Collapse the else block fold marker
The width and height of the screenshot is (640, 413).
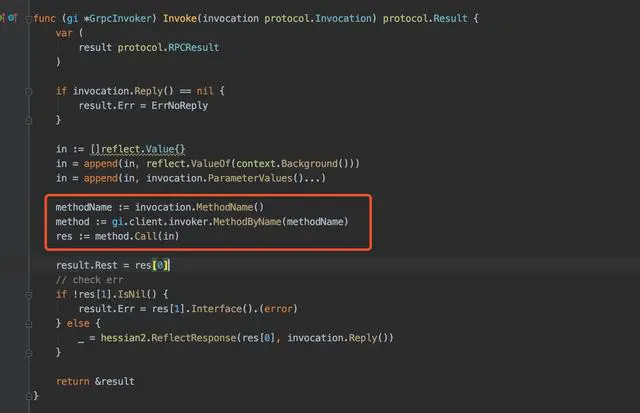pos(29,324)
